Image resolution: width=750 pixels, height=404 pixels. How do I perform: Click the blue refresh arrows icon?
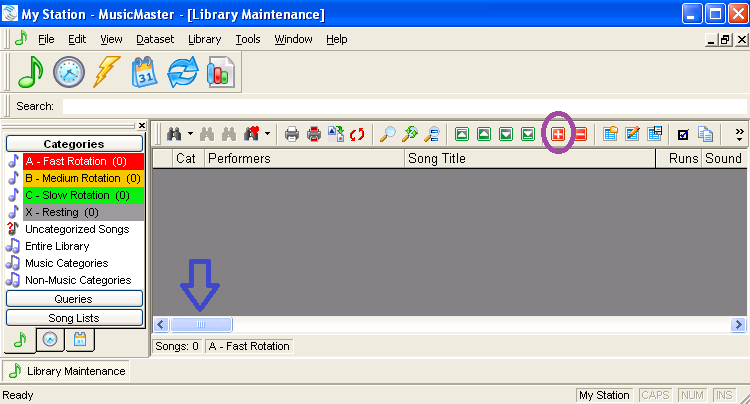(x=183, y=72)
